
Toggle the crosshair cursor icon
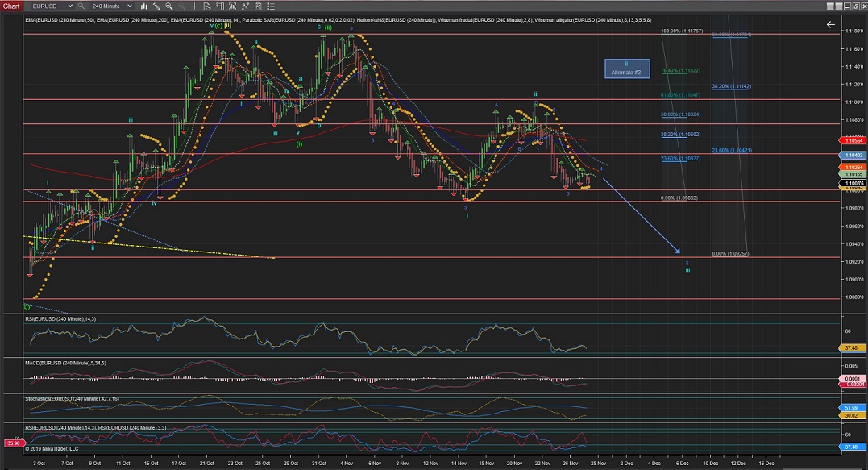point(194,6)
